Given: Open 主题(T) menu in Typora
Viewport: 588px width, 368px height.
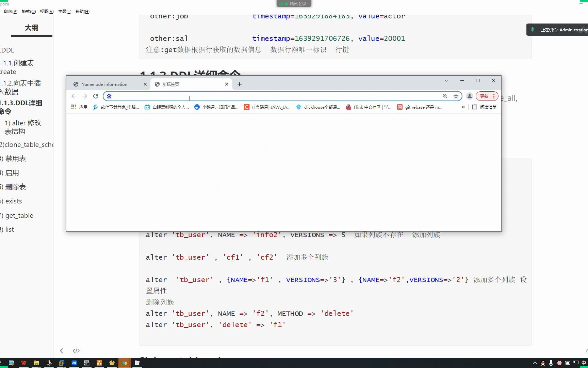Looking at the screenshot, I should click(65, 12).
